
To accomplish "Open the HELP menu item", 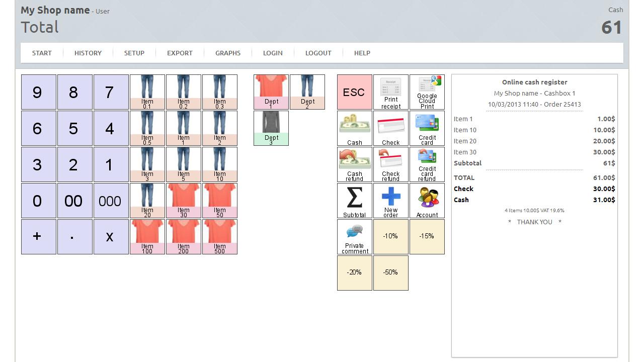I will [362, 53].
